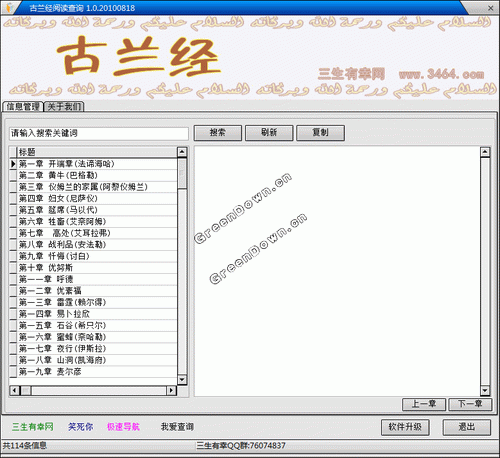Click into the search keyword field
Image resolution: width=500 pixels, height=458 pixels.
pos(99,133)
